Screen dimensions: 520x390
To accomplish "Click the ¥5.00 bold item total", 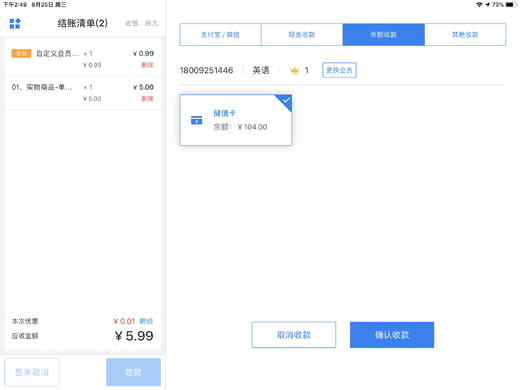I will click(143, 87).
